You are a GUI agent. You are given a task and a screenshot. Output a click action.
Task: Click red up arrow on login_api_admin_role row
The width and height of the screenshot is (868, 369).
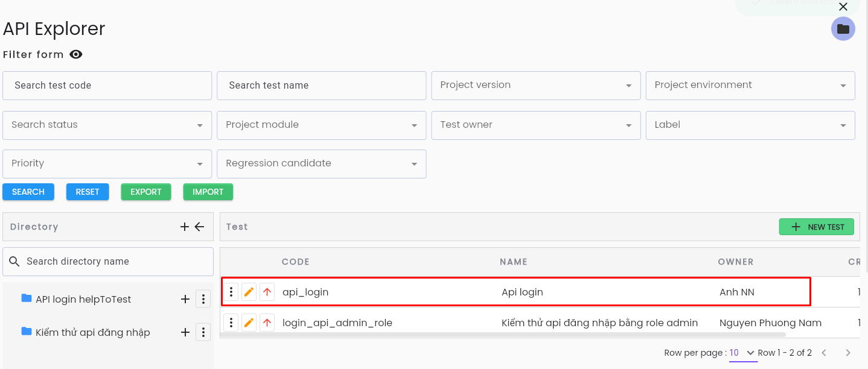[x=267, y=323]
